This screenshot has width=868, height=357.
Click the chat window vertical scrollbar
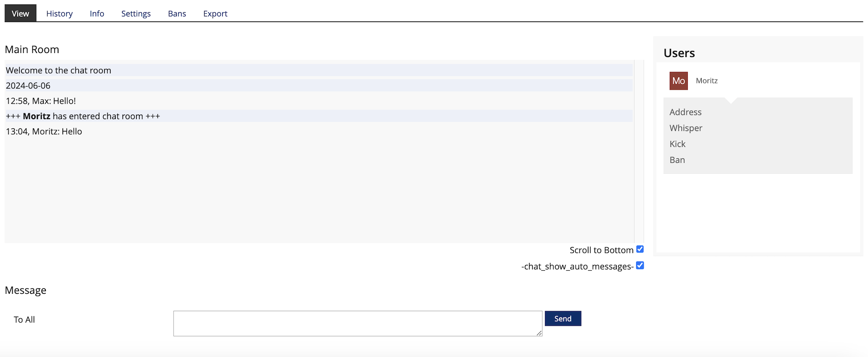639,152
